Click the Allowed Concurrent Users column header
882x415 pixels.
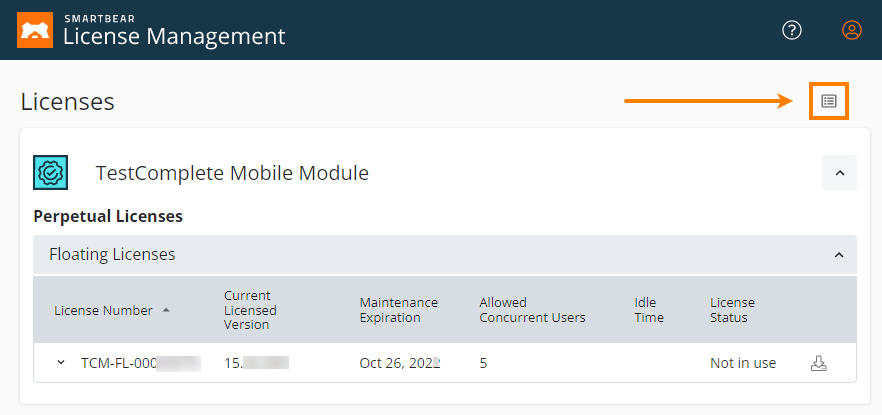(x=532, y=310)
